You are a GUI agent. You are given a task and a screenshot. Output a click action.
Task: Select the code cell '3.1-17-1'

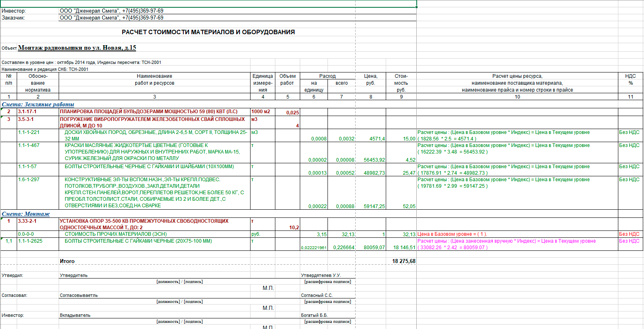37,112
